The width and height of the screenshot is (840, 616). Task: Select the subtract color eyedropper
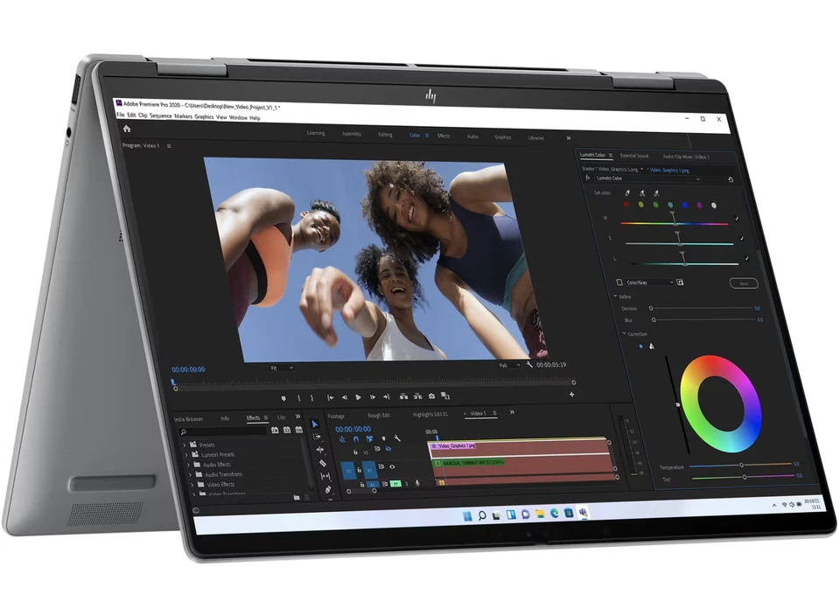656,192
